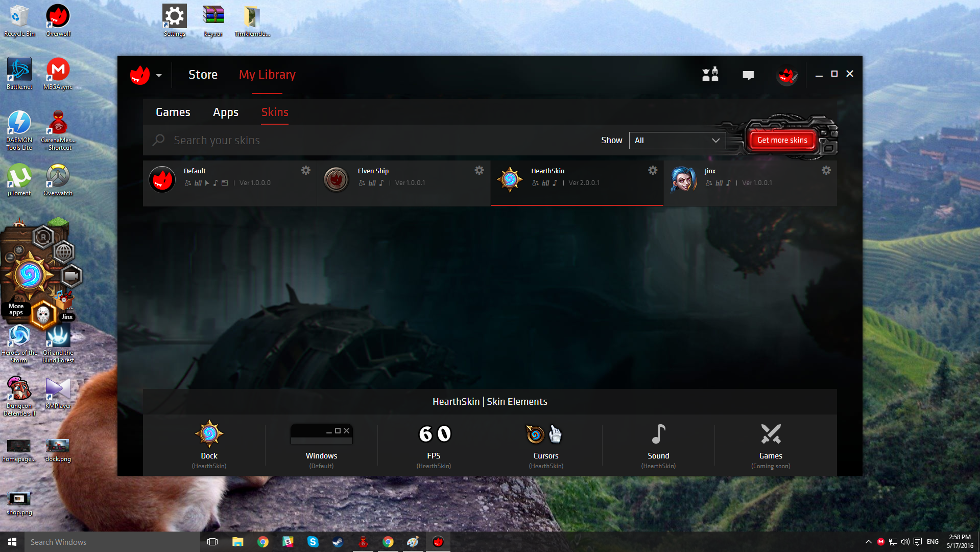Open the Action Center notification icon

pos(918,542)
